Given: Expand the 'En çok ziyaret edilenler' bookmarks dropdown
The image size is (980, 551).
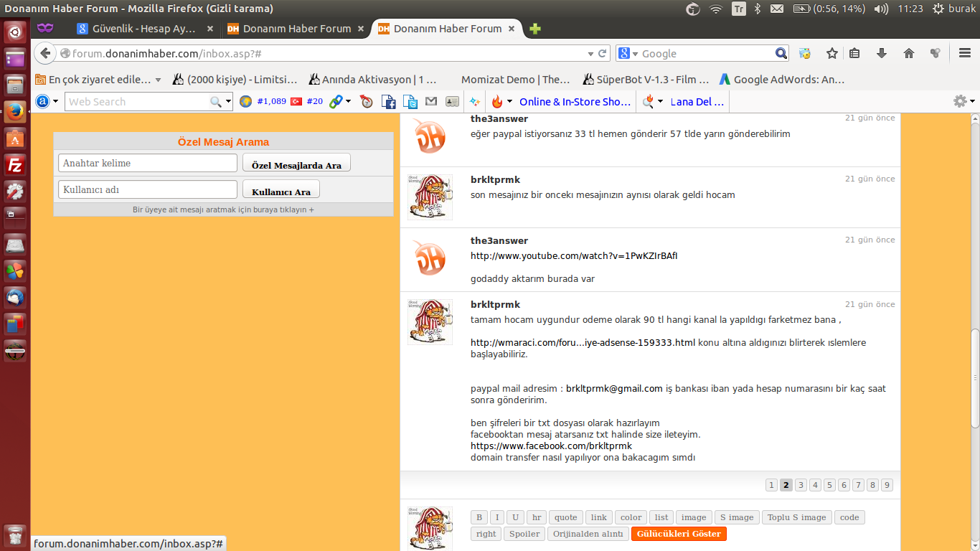Looking at the screenshot, I should tap(158, 80).
